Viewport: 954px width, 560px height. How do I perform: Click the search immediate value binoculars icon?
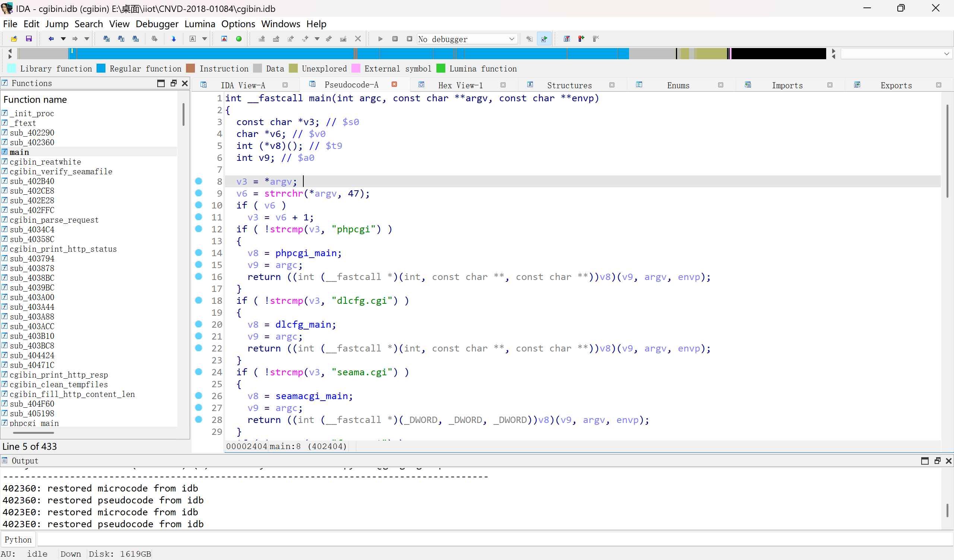click(x=106, y=39)
